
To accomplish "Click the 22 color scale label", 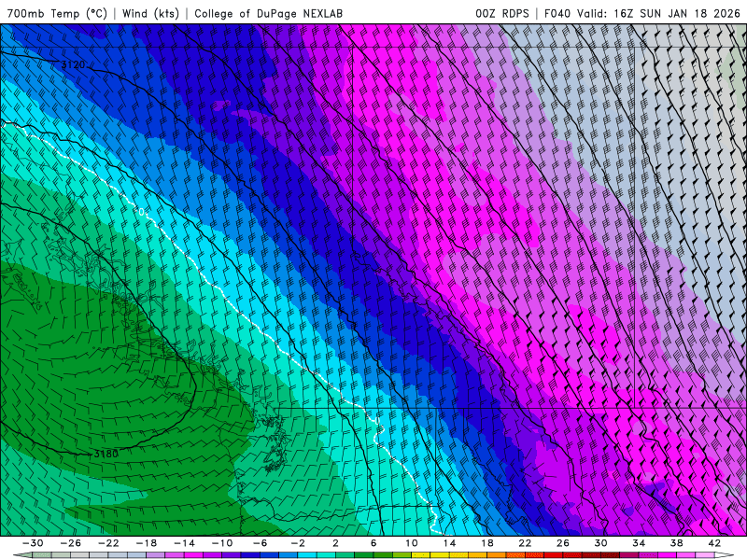I will (525, 543).
